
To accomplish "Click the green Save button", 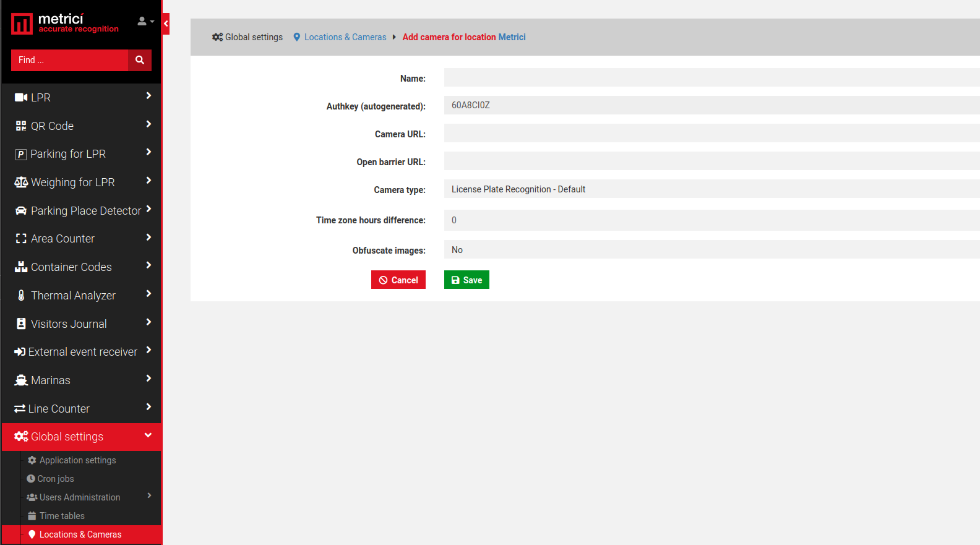I will 466,280.
